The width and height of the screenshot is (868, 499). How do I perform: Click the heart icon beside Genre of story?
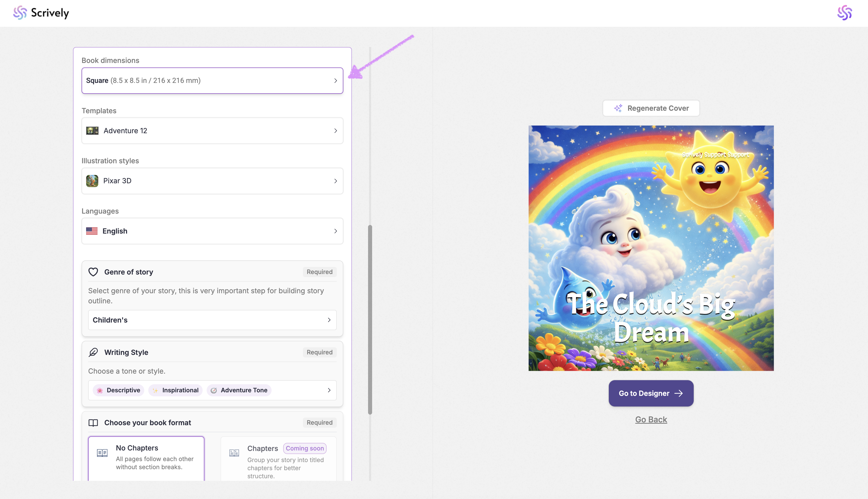click(93, 272)
